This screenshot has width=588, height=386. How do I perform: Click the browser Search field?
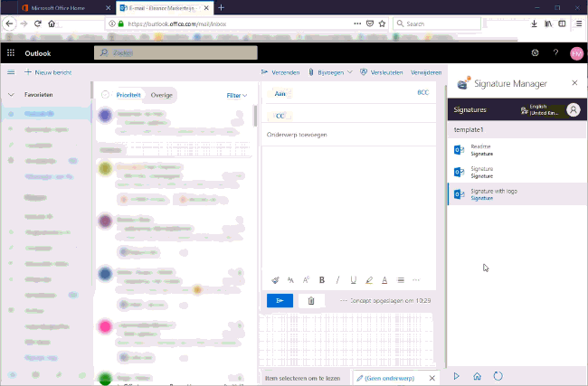(x=437, y=24)
